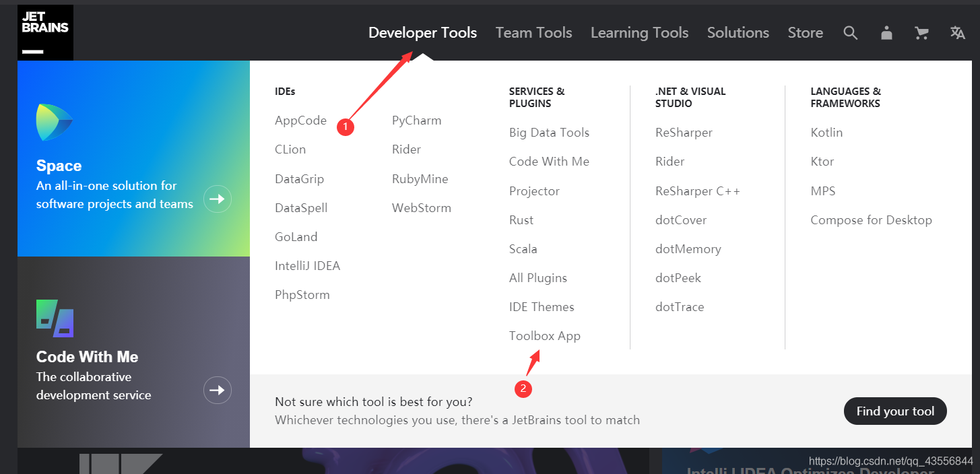Click 'Not sure which tool is best' text
This screenshot has width=980, height=474.
click(373, 402)
